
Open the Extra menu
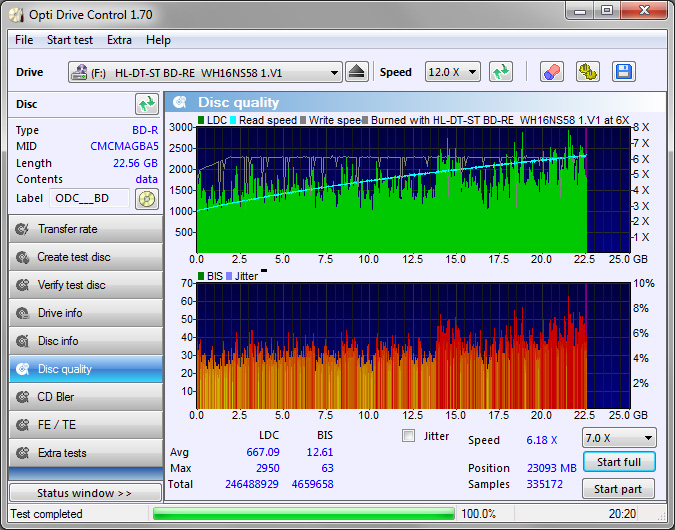[119, 40]
